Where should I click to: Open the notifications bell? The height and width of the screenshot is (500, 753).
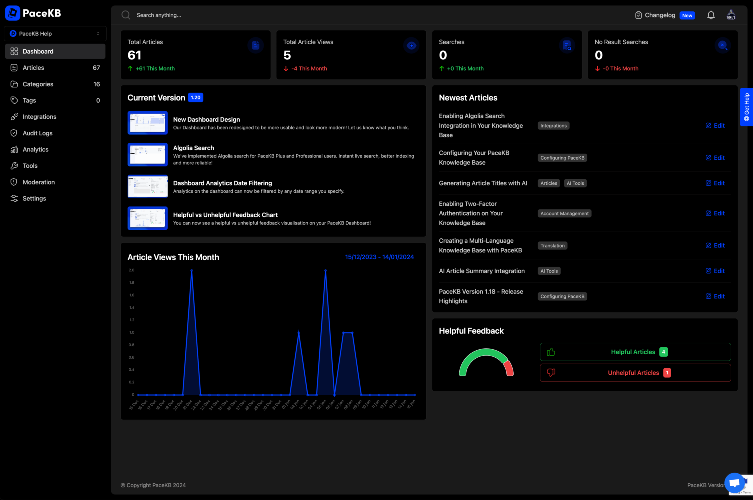[711, 15]
